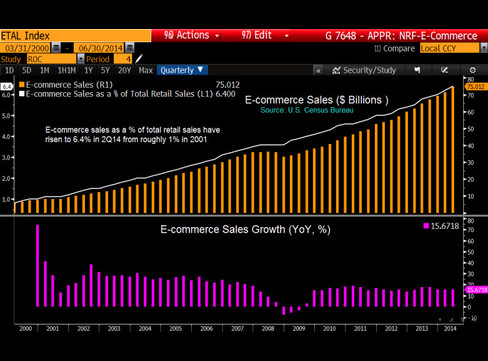This screenshot has height=361, width=488.
Task: Click the 2001 label on the x-axis
Action: pos(52,329)
